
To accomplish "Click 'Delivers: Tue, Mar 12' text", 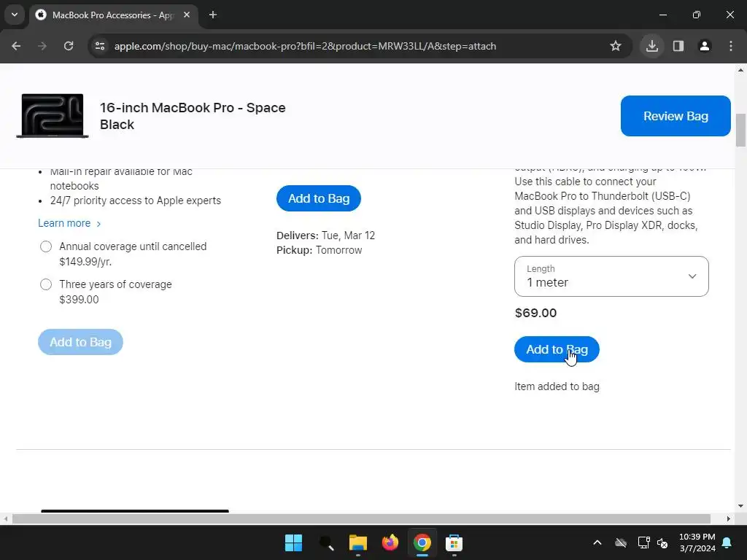I will click(325, 236).
